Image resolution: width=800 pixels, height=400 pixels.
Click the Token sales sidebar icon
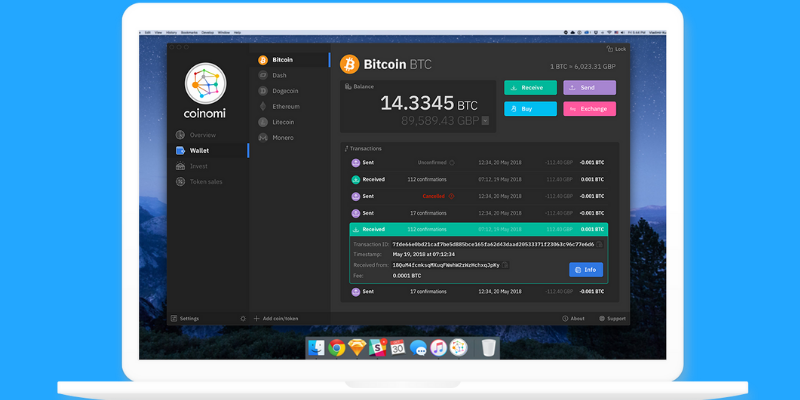[x=180, y=182]
